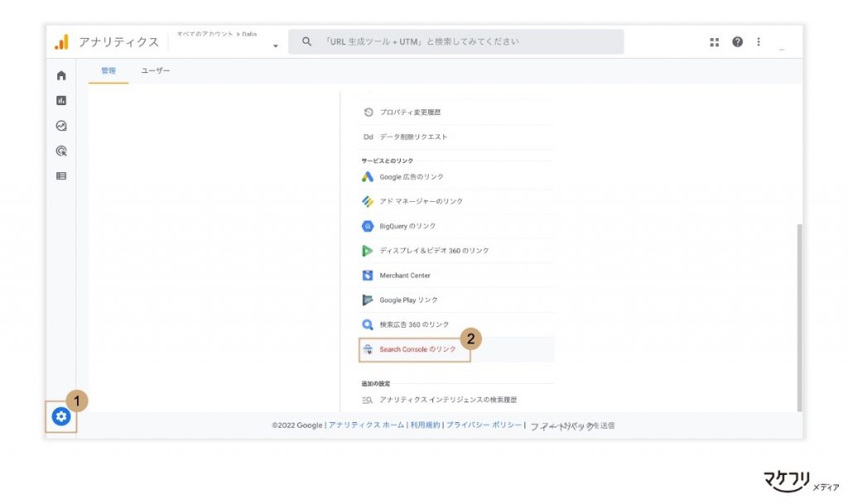Open the three-dot more options menu
Viewport: 848px width, 504px height.
759,42
